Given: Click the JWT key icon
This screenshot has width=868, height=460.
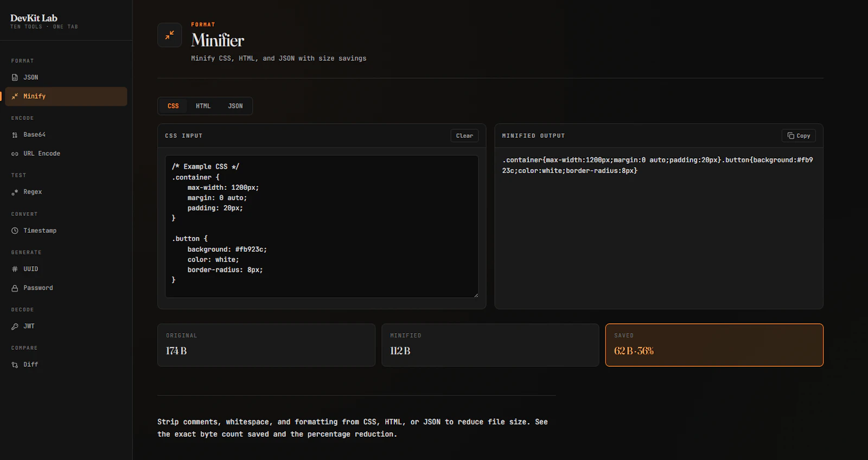Looking at the screenshot, I should point(15,327).
